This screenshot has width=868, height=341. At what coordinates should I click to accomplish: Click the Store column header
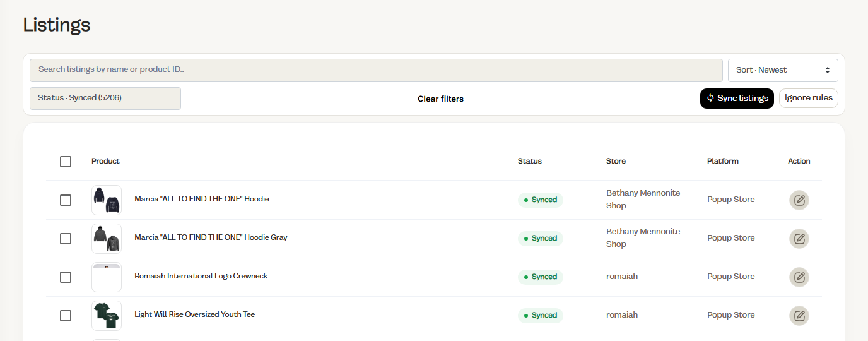[x=616, y=161]
